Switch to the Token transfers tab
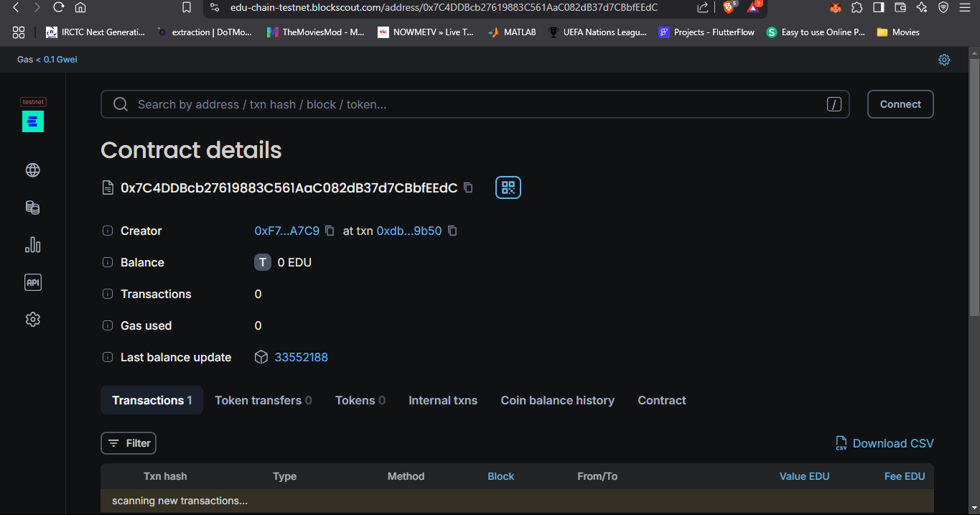Image resolution: width=980 pixels, height=515 pixels. (263, 400)
